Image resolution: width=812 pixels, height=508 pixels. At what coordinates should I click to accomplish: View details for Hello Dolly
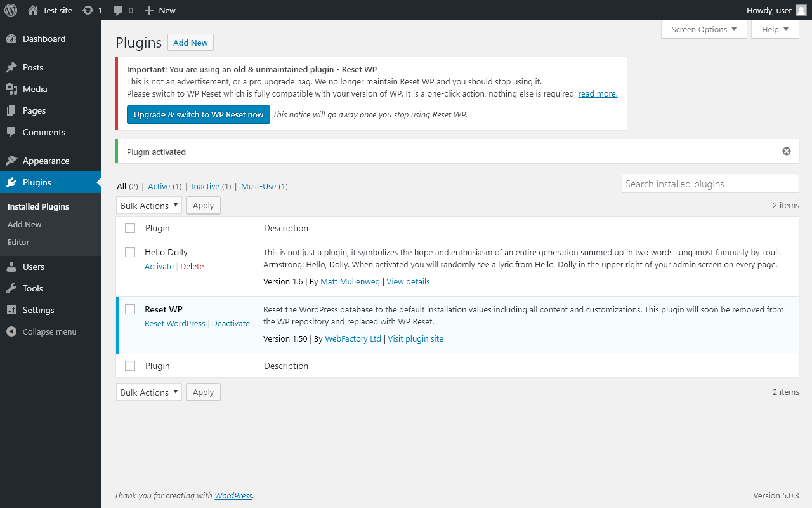pyautogui.click(x=408, y=281)
